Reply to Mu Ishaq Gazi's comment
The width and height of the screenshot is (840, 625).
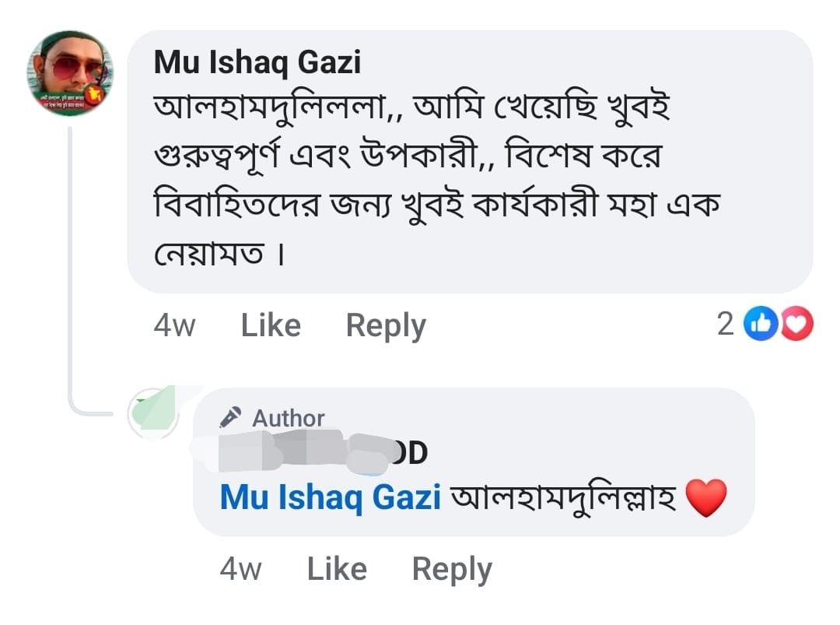pyautogui.click(x=386, y=325)
